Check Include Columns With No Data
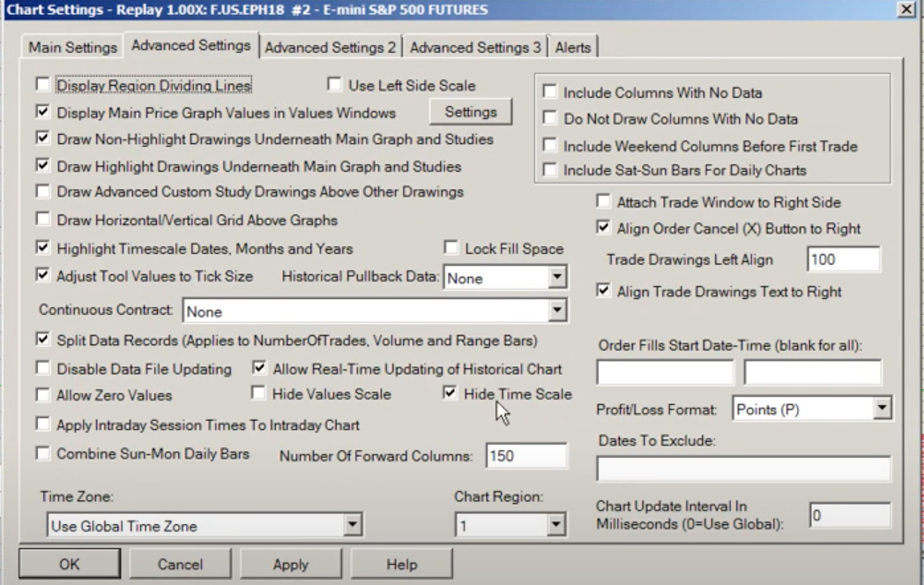The height and width of the screenshot is (585, 924). click(550, 92)
